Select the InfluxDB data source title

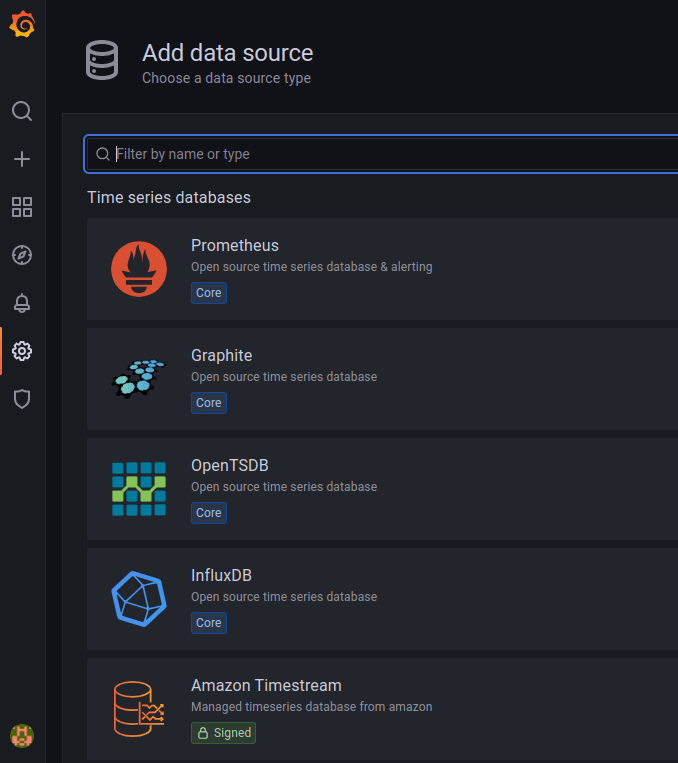click(x=221, y=575)
